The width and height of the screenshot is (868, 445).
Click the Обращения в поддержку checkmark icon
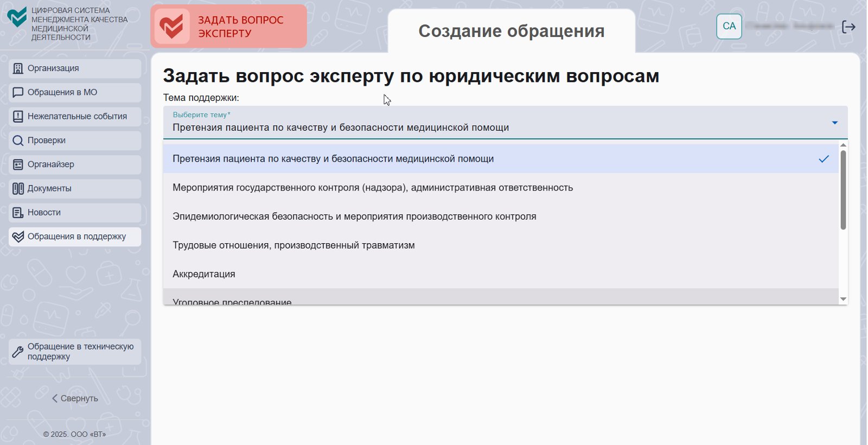coord(18,237)
